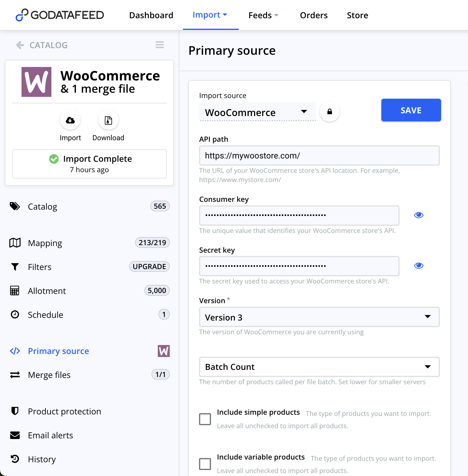468x476 pixels.
Task: Open Mapping via its map icon
Action: click(15, 243)
